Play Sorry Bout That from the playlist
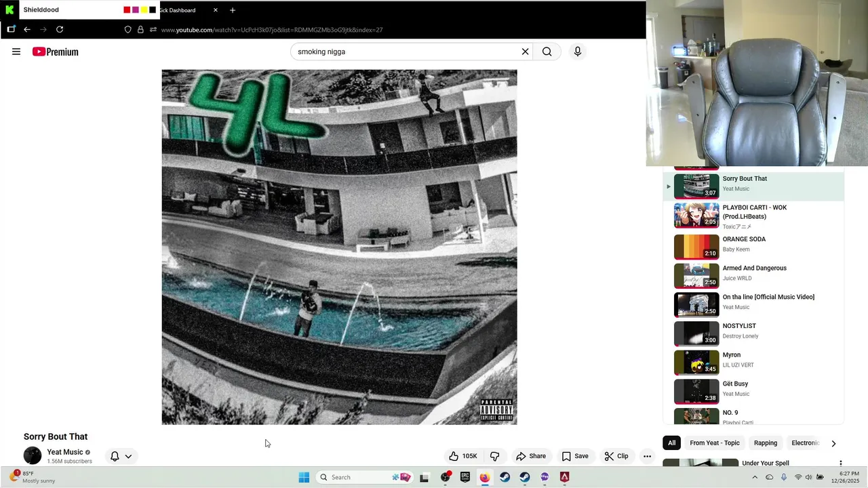This screenshot has width=868, height=488. coord(753,186)
